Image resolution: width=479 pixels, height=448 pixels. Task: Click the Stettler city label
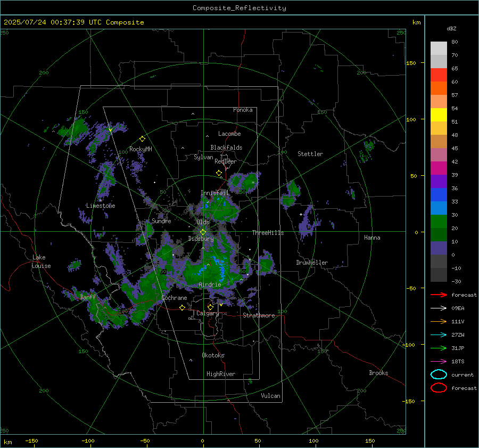310,154
